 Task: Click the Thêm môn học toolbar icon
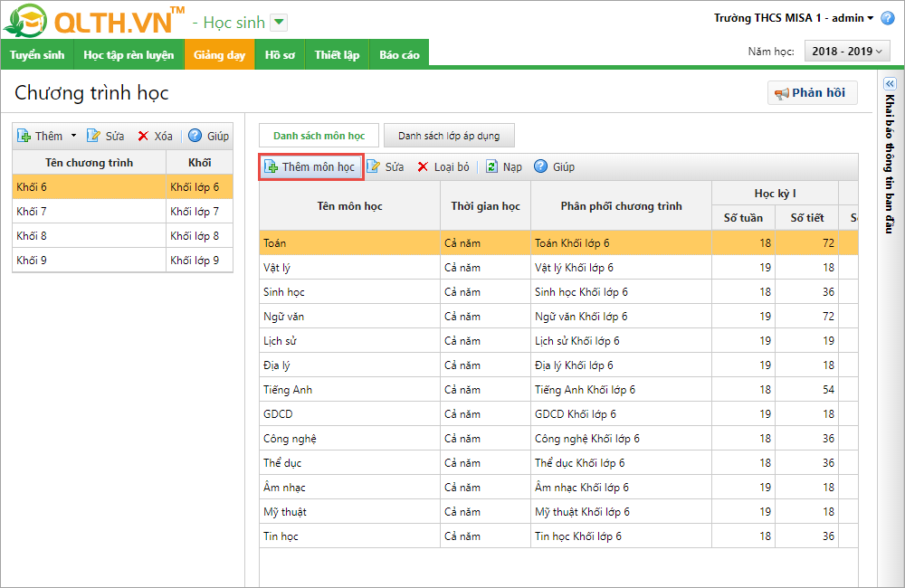[271, 167]
